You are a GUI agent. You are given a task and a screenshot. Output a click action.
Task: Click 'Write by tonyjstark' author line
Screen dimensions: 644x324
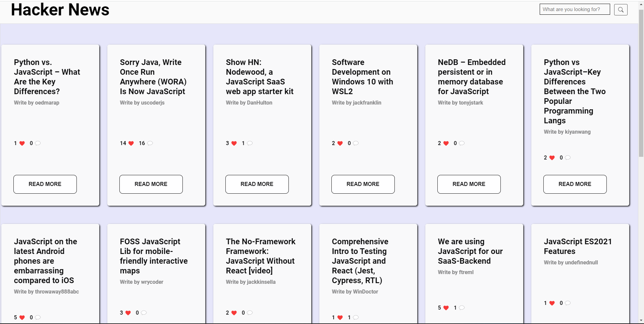coord(461,103)
